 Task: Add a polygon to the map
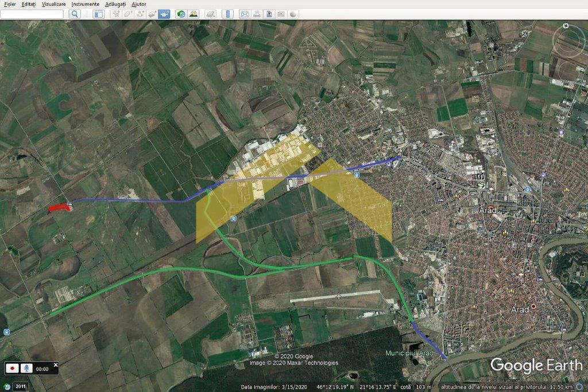pos(127,14)
